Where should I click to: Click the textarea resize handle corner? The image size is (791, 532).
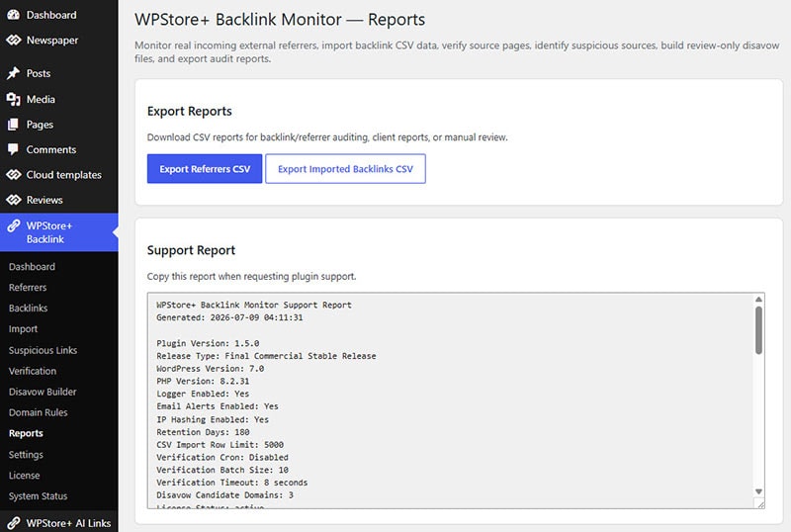(x=760, y=503)
